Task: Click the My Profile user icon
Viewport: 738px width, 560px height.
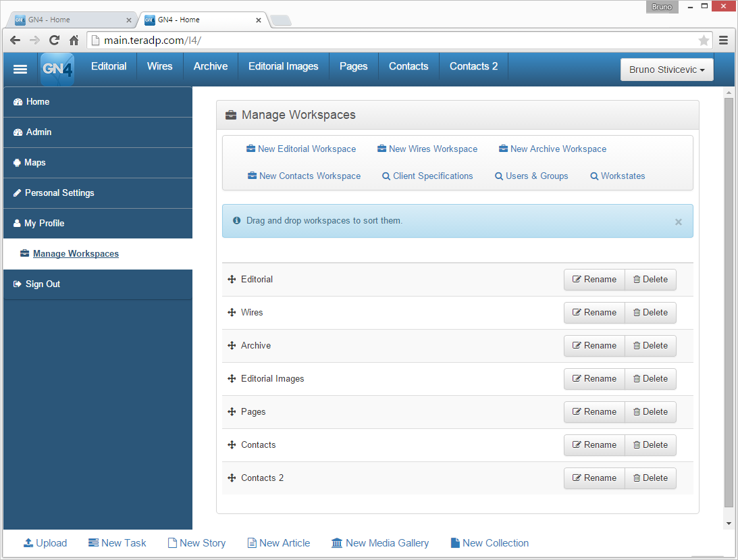Action: click(17, 223)
